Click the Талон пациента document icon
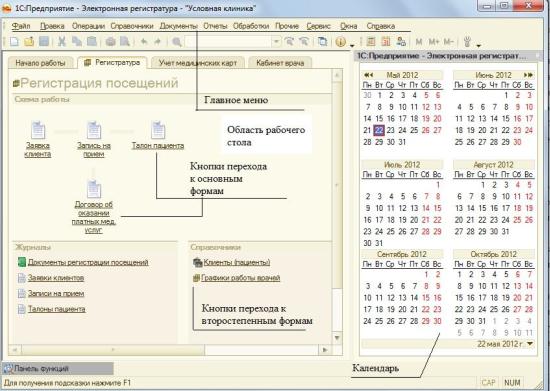Viewport: 550px width, 391px height. 158,130
